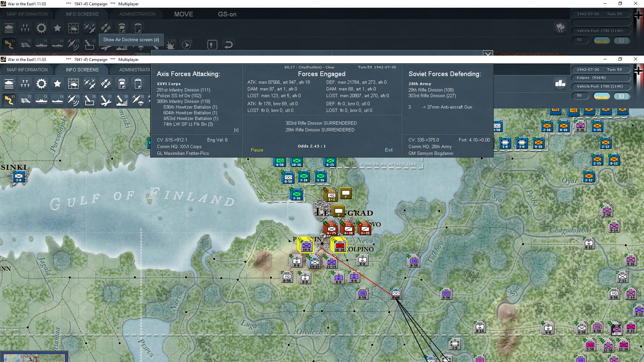Open the Losses screen (crosses icon) in front window
The height and width of the screenshot is (362, 644).
click(x=25, y=84)
